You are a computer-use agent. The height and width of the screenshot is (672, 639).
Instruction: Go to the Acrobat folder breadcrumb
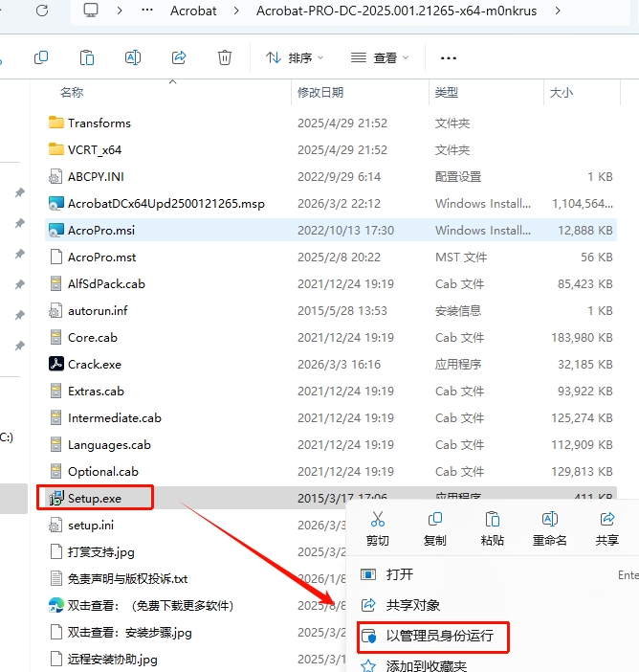(193, 11)
